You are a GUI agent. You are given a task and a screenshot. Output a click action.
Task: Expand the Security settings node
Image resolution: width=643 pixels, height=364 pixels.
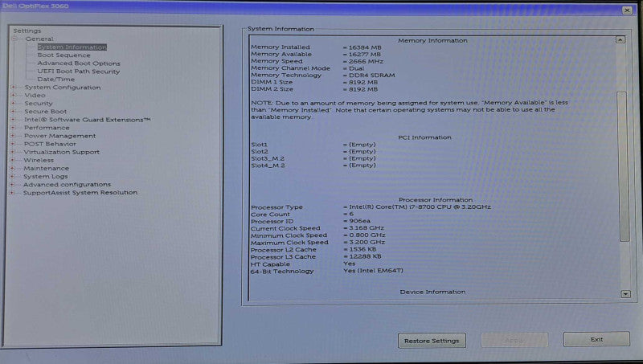tap(13, 104)
